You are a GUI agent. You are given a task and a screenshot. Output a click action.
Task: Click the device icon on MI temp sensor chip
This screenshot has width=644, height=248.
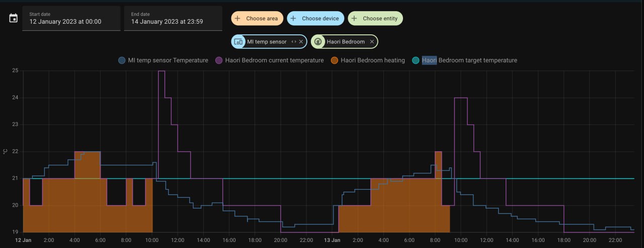click(x=238, y=42)
